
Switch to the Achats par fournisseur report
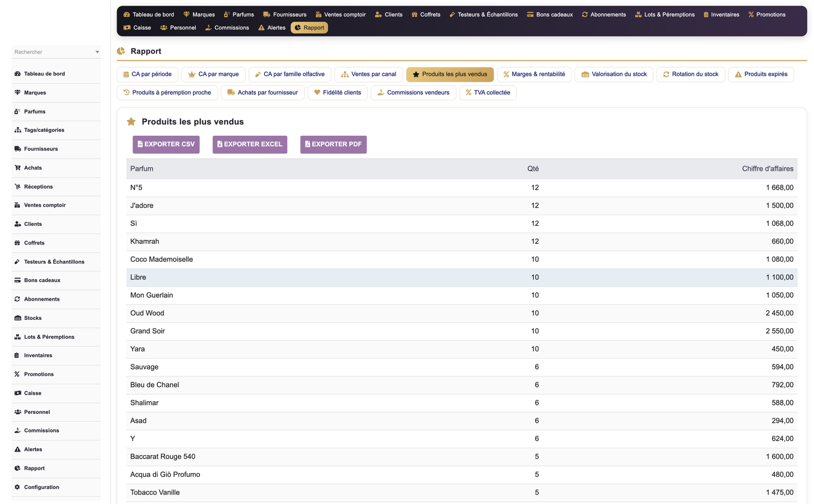(x=263, y=92)
